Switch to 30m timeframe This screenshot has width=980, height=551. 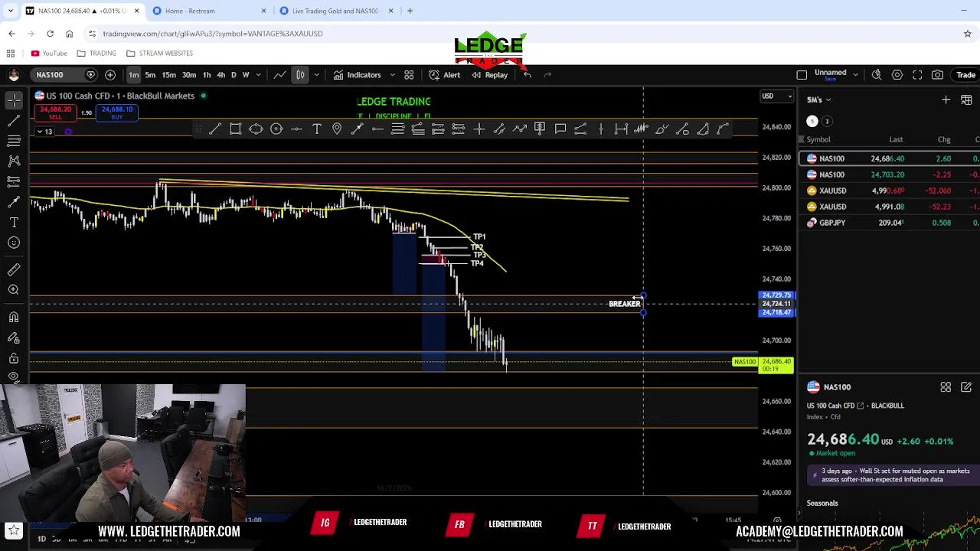[x=189, y=75]
